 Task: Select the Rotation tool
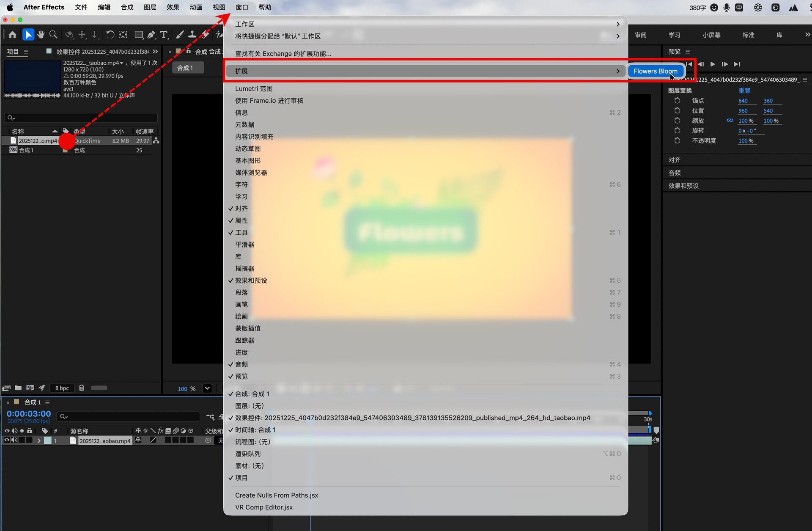[x=110, y=35]
